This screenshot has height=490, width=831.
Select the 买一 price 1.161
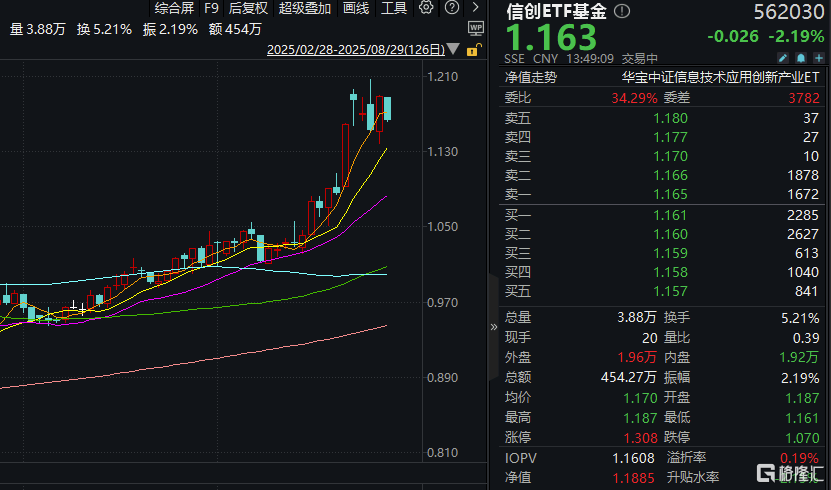[x=670, y=215]
